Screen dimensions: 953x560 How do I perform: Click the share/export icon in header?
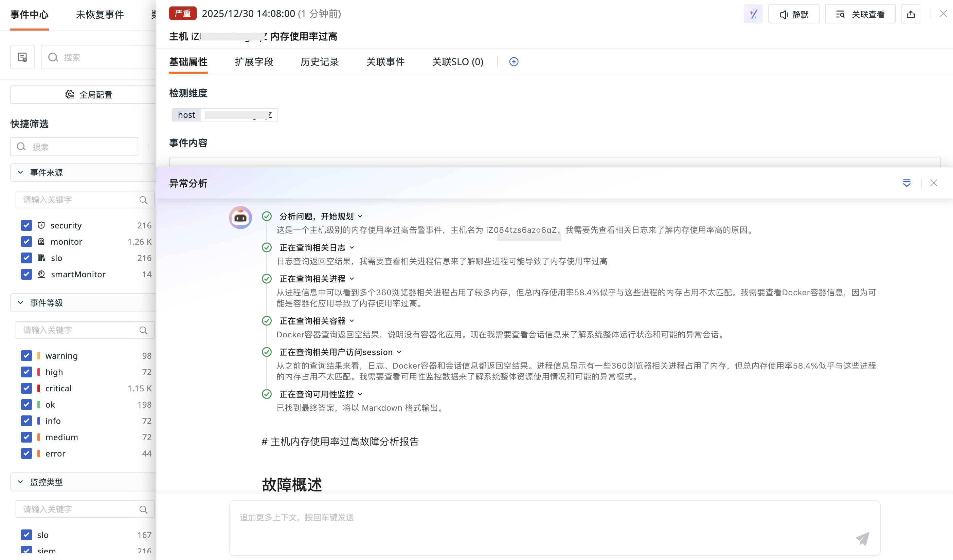point(910,14)
